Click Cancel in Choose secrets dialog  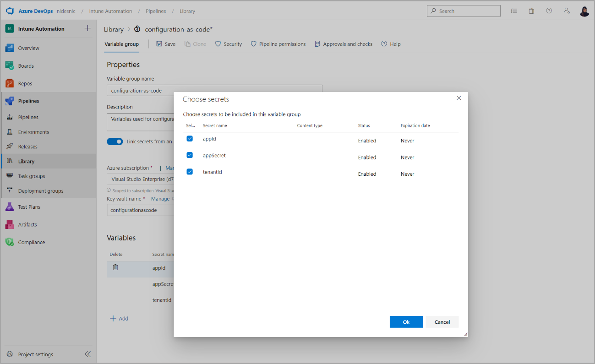[442, 322]
